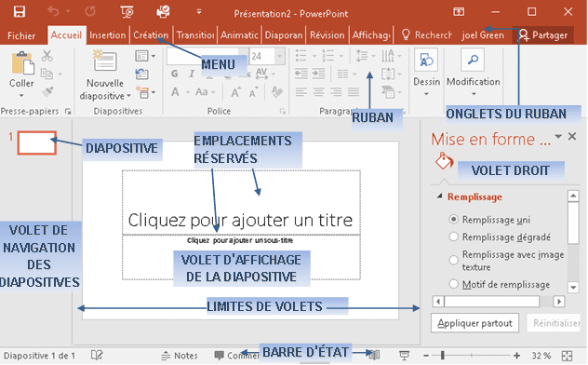This screenshot has width=588, height=365.
Task: Expand Dessin dropdown arrow
Action: (426, 94)
